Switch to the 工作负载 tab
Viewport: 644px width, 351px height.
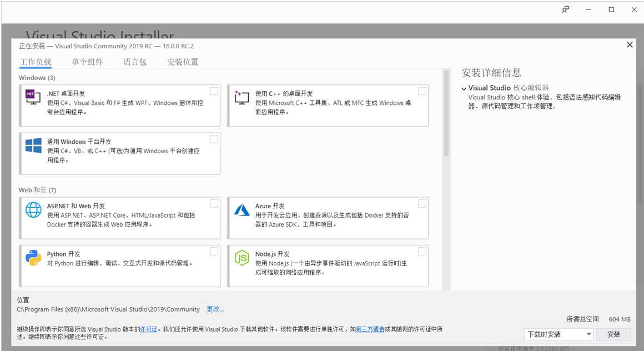[x=36, y=62]
